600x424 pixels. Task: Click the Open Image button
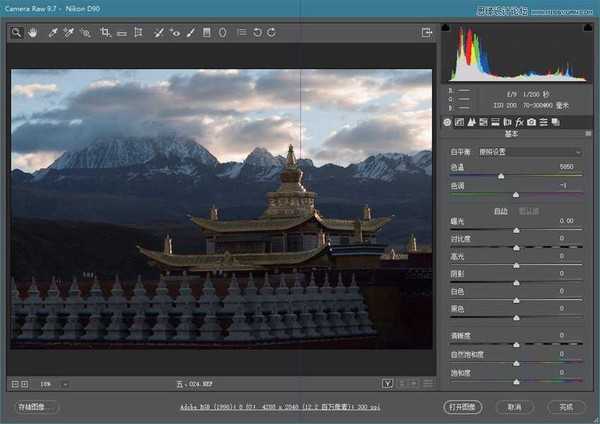pos(463,407)
